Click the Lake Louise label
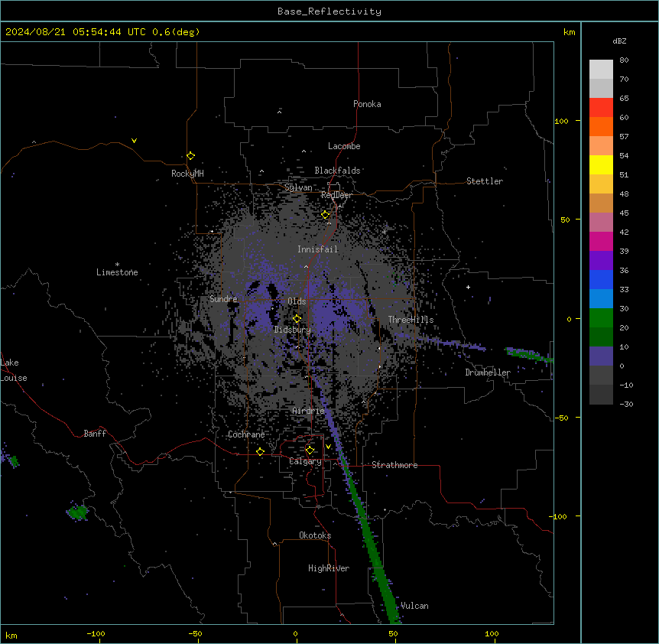The image size is (659, 644). tap(14, 370)
